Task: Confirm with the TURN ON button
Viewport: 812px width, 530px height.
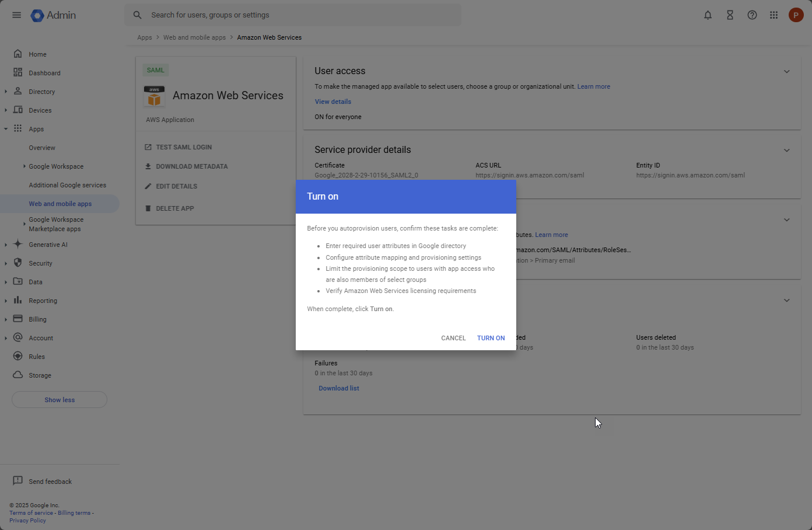Action: pyautogui.click(x=491, y=338)
